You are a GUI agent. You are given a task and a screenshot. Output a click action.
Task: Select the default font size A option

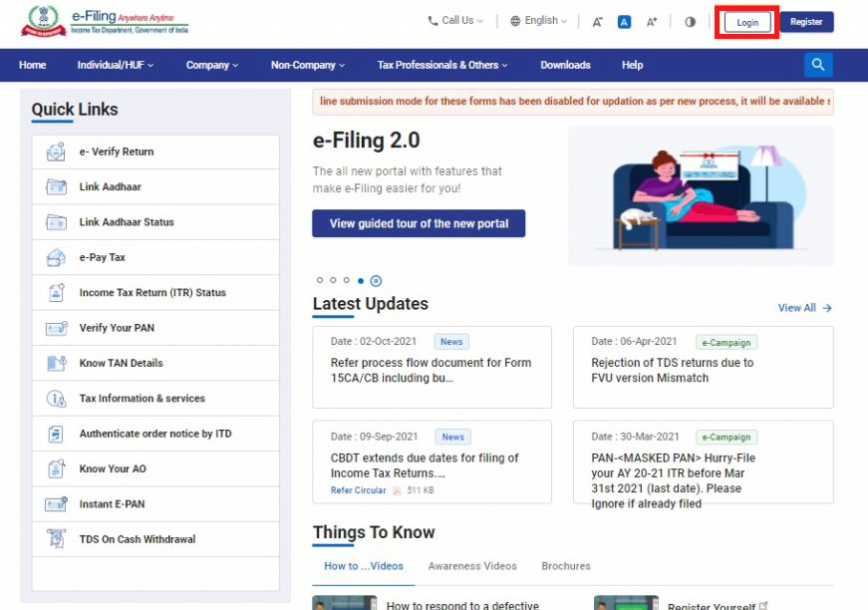(624, 21)
